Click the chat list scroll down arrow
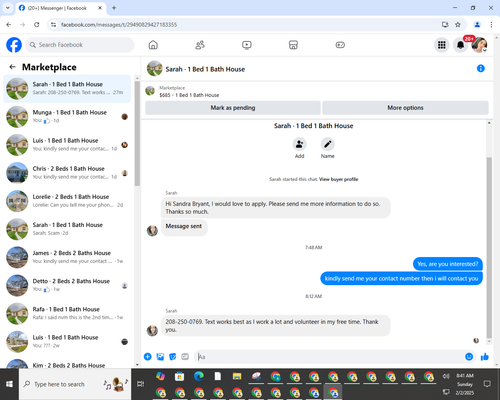Image resolution: width=500 pixels, height=400 pixels. pyautogui.click(x=137, y=365)
